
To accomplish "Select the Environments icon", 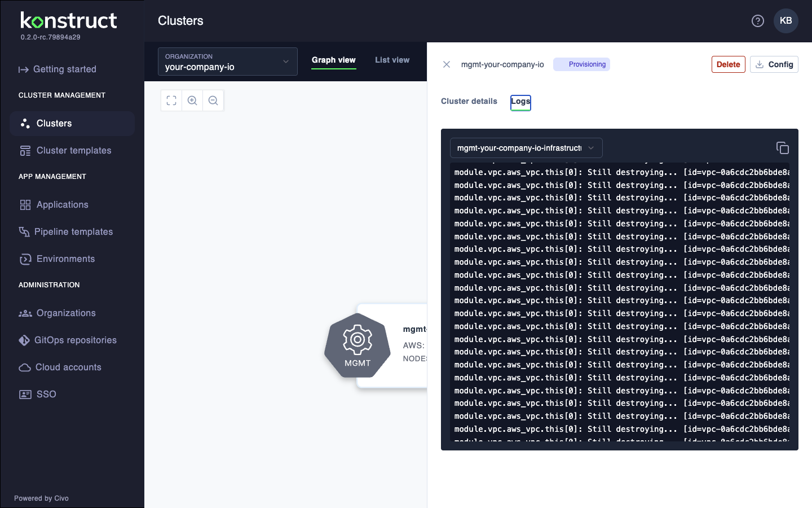I will (x=25, y=259).
